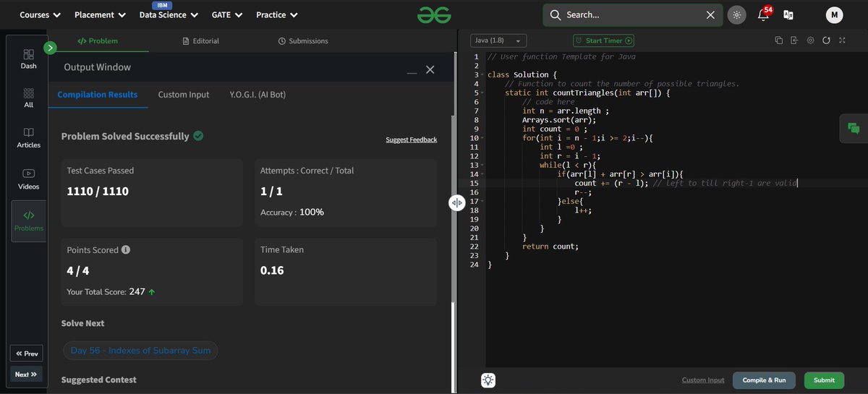Fold the if block at line 14
The height and width of the screenshot is (394, 868).
click(482, 174)
